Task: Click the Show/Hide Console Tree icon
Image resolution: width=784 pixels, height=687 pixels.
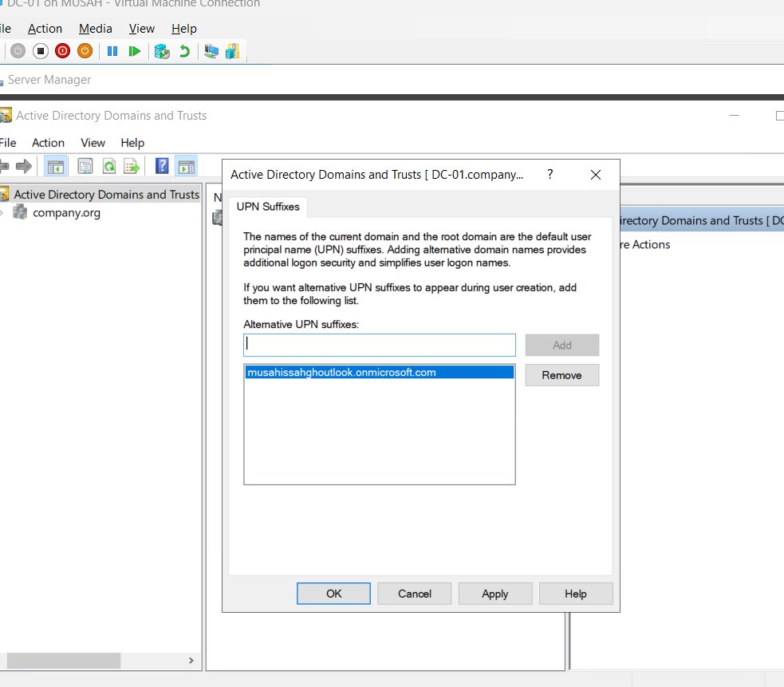Action: tap(56, 166)
